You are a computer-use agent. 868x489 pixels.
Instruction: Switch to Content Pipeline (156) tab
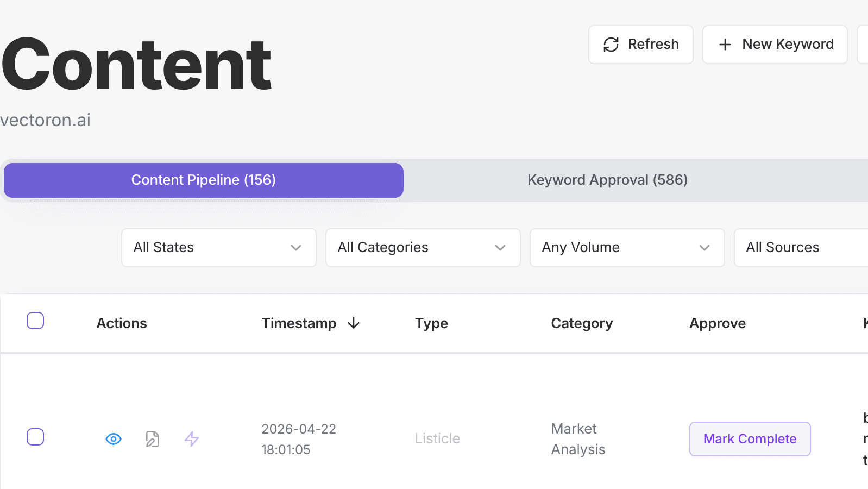(204, 180)
